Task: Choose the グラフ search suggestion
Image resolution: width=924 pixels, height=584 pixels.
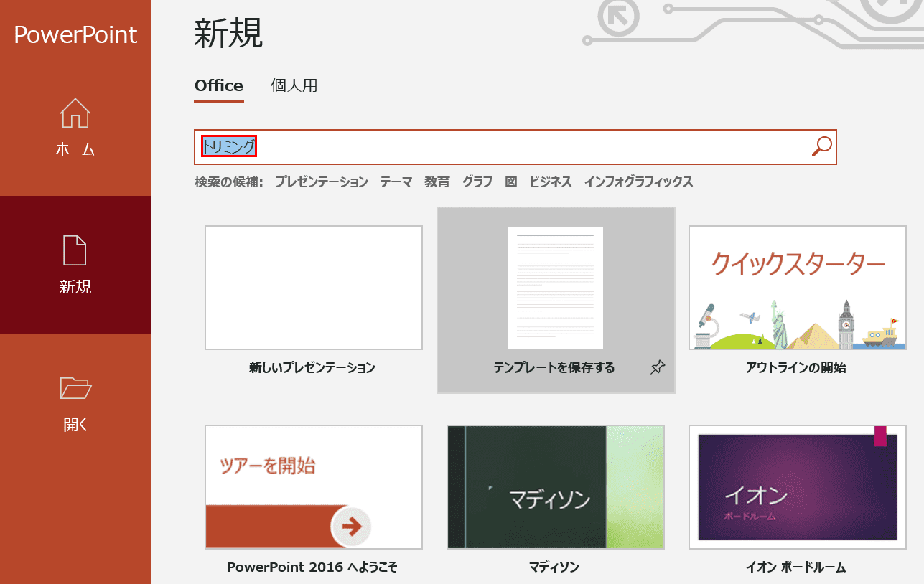Action: coord(477,182)
